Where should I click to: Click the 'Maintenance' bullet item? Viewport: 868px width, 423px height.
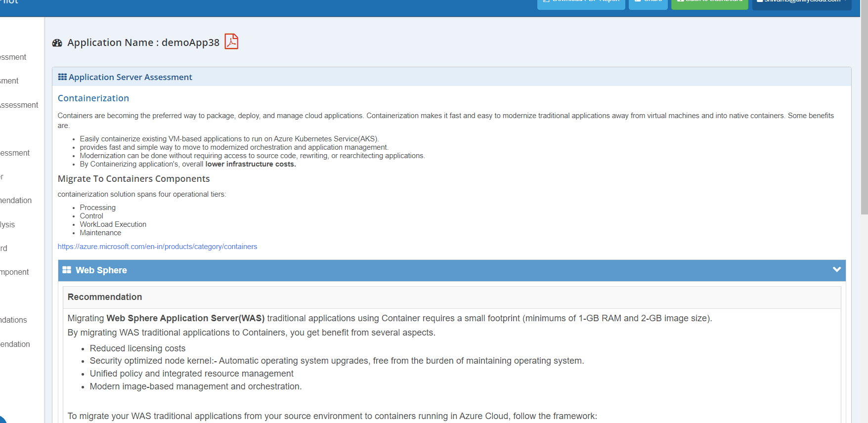point(100,233)
